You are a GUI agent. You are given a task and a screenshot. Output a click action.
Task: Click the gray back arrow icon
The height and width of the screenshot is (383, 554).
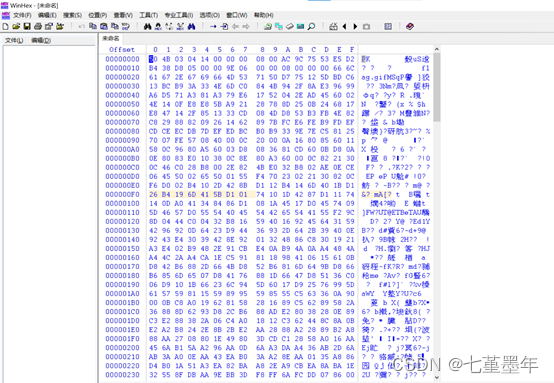(235, 26)
